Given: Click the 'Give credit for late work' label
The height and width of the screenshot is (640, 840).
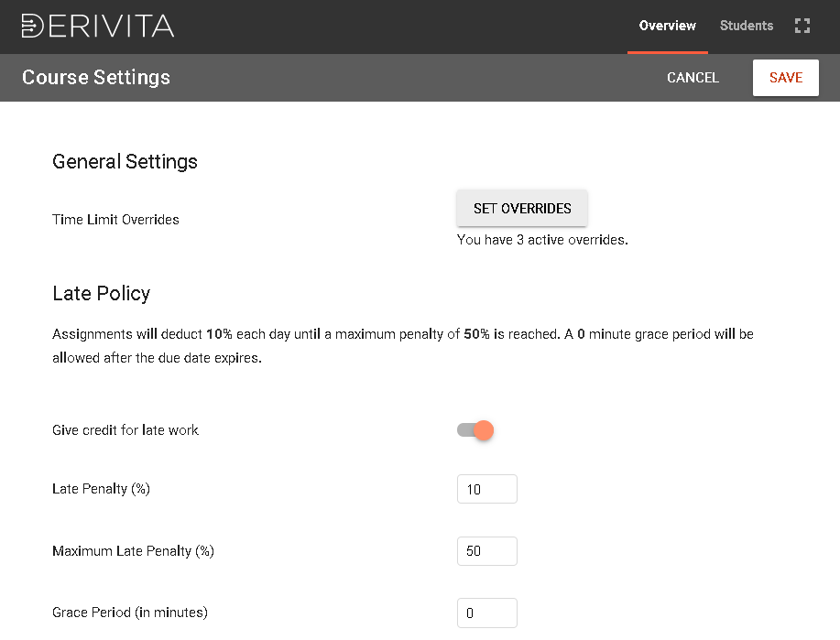Looking at the screenshot, I should (x=125, y=430).
